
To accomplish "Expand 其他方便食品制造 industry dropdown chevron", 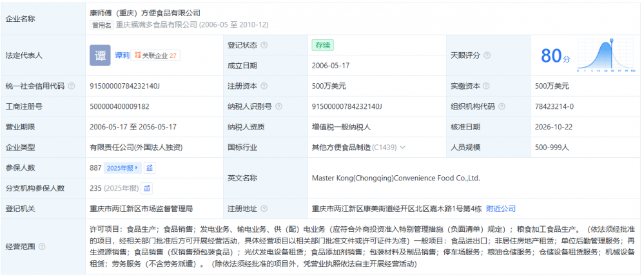I will pyautogui.click(x=402, y=148).
